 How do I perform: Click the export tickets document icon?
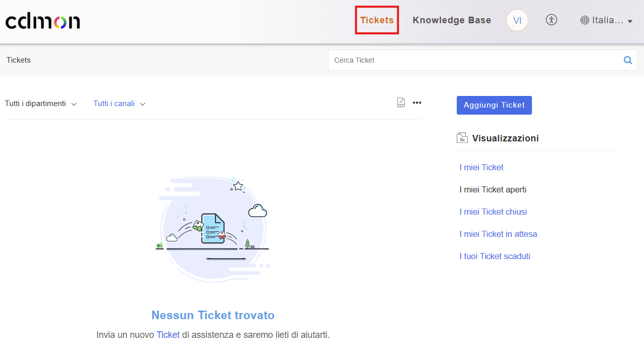pos(401,103)
